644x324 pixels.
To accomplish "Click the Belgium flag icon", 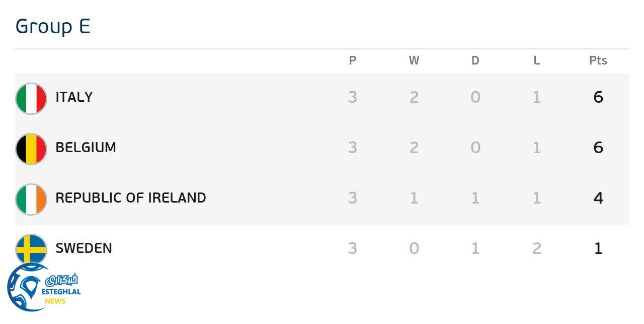I will [x=31, y=149].
